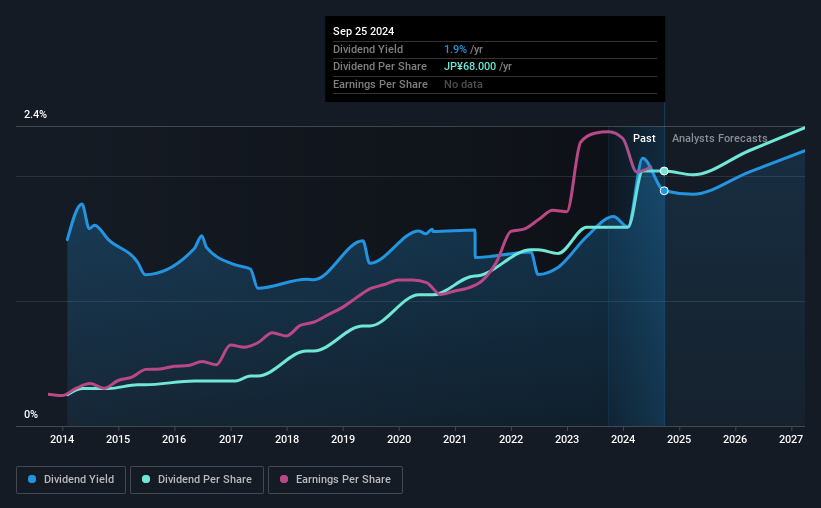Click the 2024 x-axis label

pyautogui.click(x=623, y=439)
